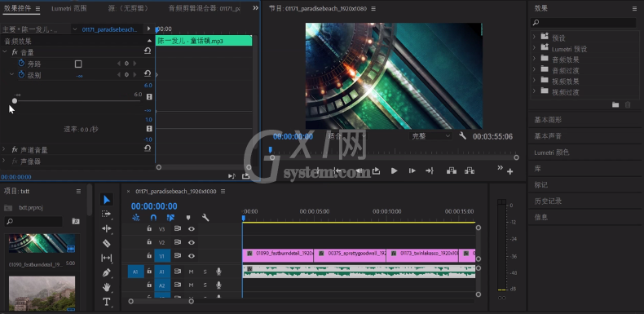Expand the 视频过渡 folder
The image size is (644, 314).
pyautogui.click(x=534, y=91)
